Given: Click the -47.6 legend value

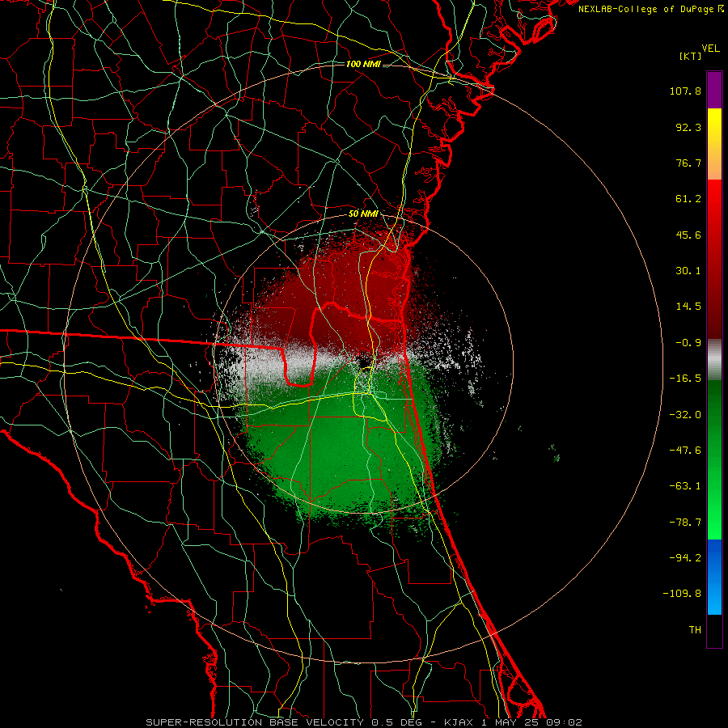Looking at the screenshot, I should pyautogui.click(x=685, y=451).
